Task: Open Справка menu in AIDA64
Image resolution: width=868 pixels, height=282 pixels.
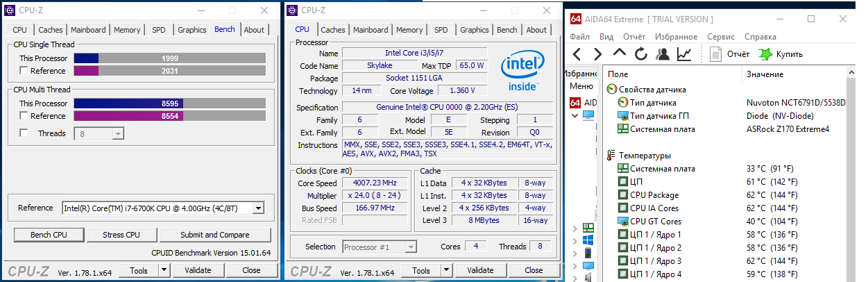Action: point(760,37)
